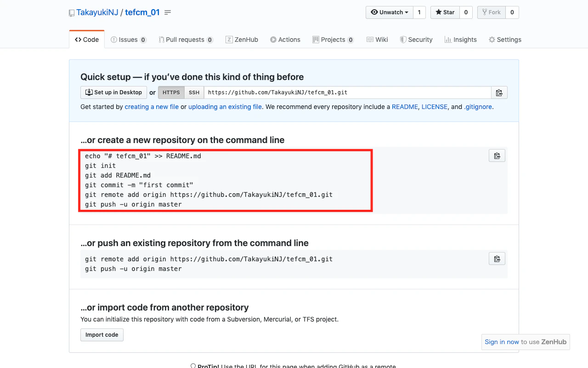Screen dimensions: 588x368
Task: Select the SSH protocol toggle
Action: pos(194,92)
